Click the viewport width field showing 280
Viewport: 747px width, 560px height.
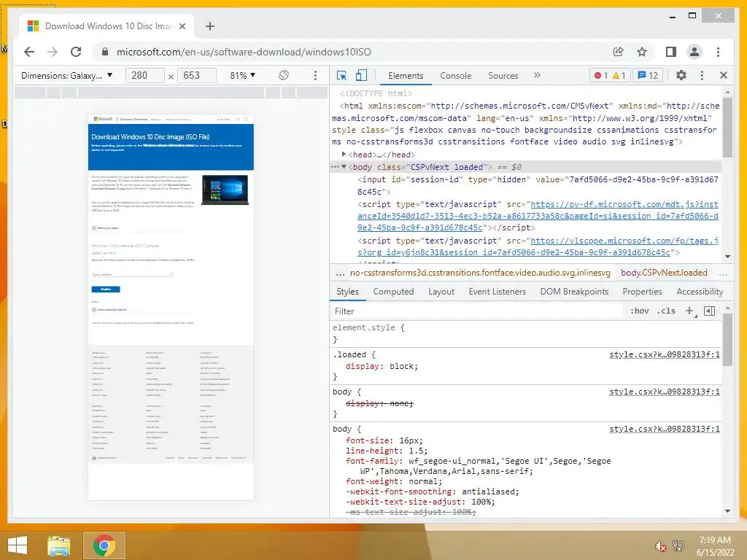(145, 75)
